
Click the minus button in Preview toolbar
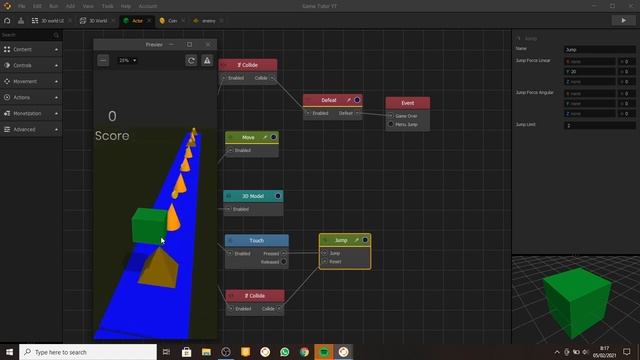103,60
